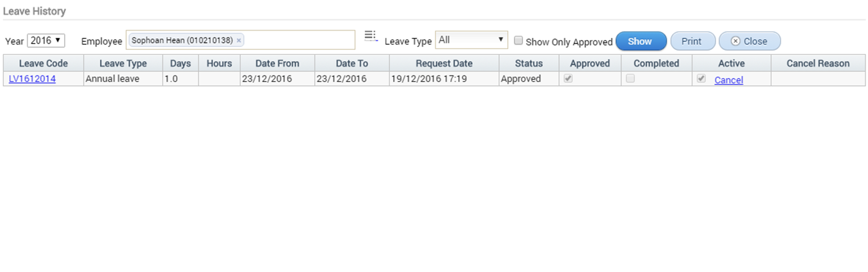Cancel the annual leave request link
Image resolution: width=868 pixels, height=272 pixels.
tap(729, 80)
